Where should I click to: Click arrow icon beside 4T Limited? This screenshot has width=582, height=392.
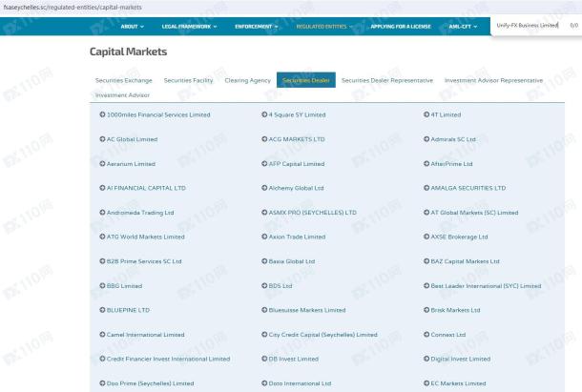(426, 114)
